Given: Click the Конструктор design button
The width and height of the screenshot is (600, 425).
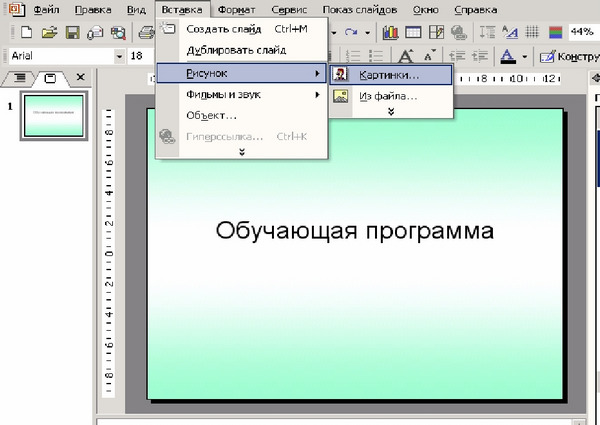Looking at the screenshot, I should 568,56.
